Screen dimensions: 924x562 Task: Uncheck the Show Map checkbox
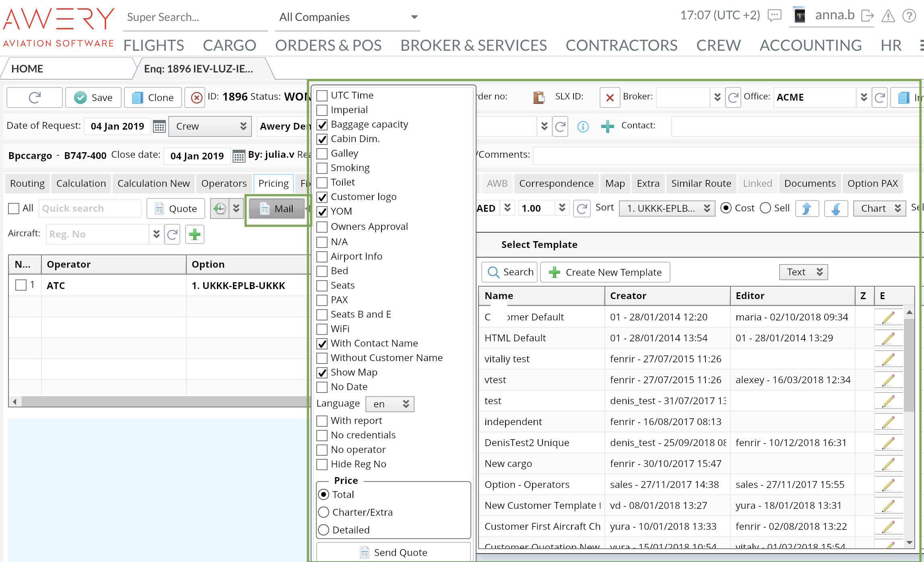coord(322,373)
